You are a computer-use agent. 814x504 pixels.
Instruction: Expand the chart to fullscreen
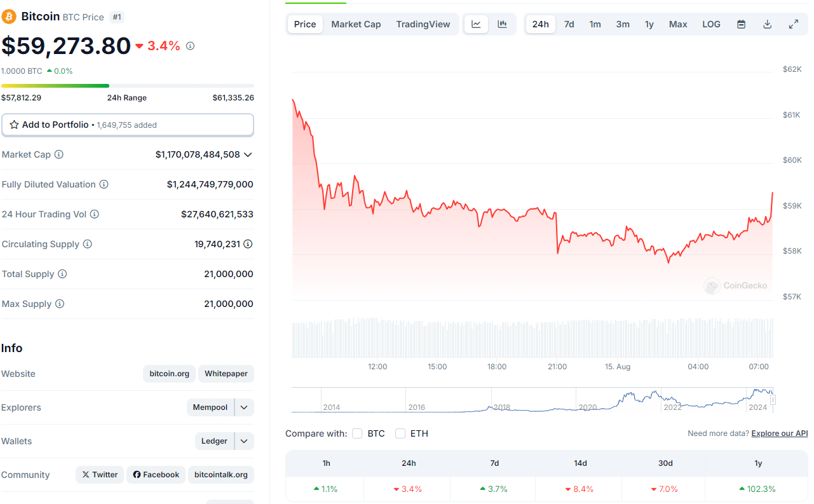coord(793,24)
